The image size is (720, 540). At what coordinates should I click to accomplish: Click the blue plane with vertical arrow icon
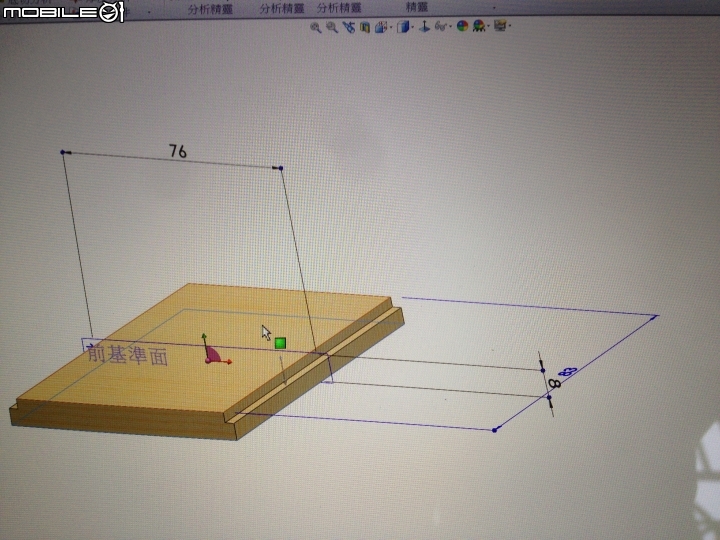pyautogui.click(x=425, y=27)
